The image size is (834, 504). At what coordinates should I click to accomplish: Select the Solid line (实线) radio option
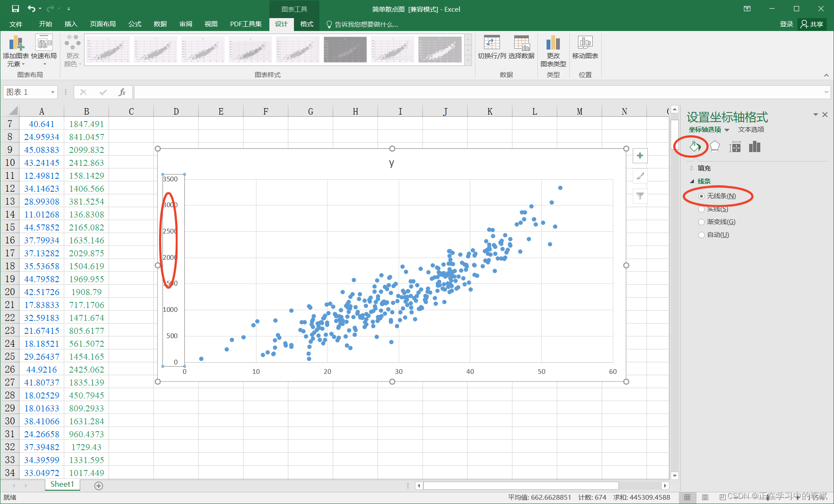[x=702, y=209]
